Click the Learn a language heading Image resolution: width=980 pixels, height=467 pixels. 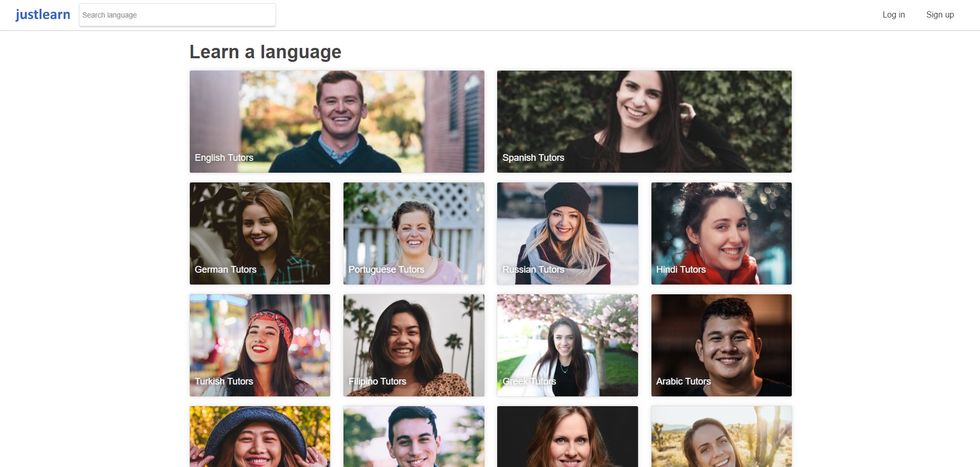coord(265,52)
